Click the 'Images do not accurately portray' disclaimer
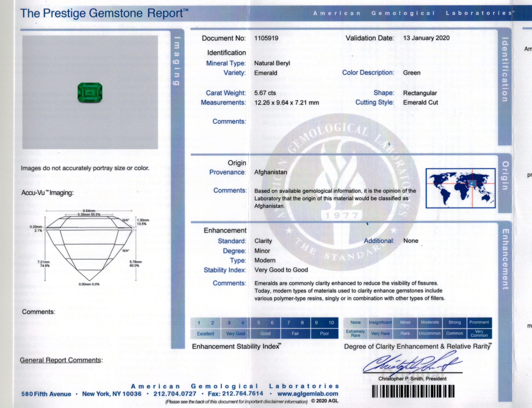The width and height of the screenshot is (532, 408). 85,168
